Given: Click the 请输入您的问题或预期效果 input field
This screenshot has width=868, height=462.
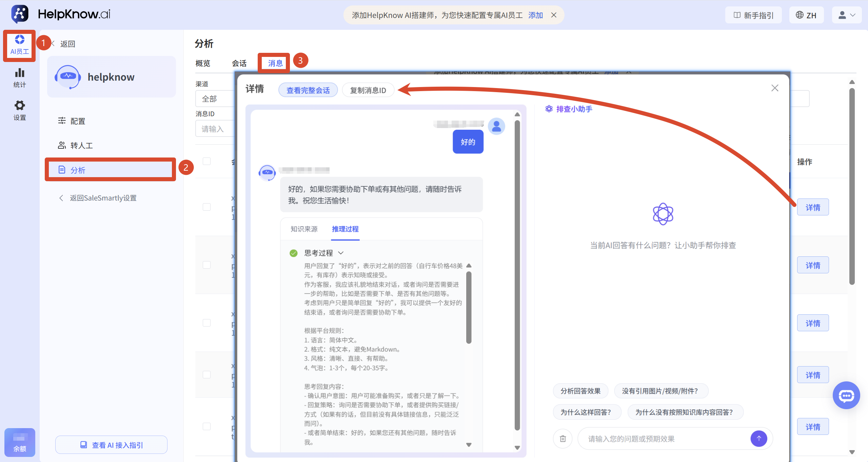Looking at the screenshot, I should 665,439.
